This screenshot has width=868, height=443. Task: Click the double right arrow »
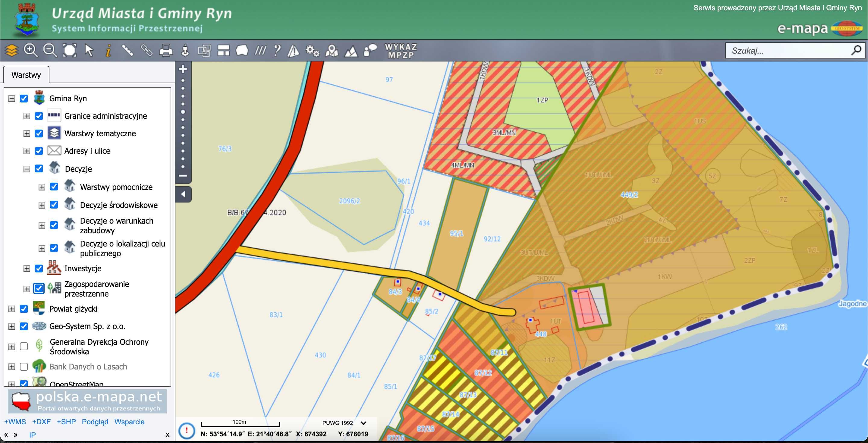15,435
